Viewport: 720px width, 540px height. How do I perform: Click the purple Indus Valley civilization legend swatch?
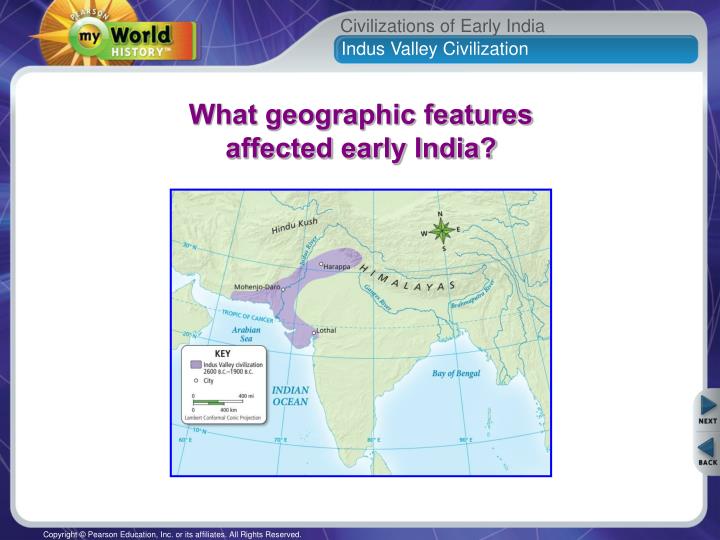coord(196,364)
